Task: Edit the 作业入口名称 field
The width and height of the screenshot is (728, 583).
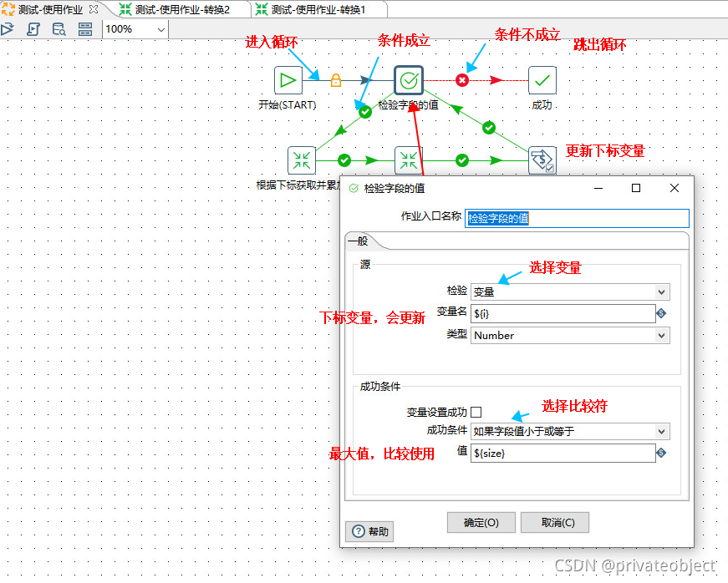Action: 577,218
